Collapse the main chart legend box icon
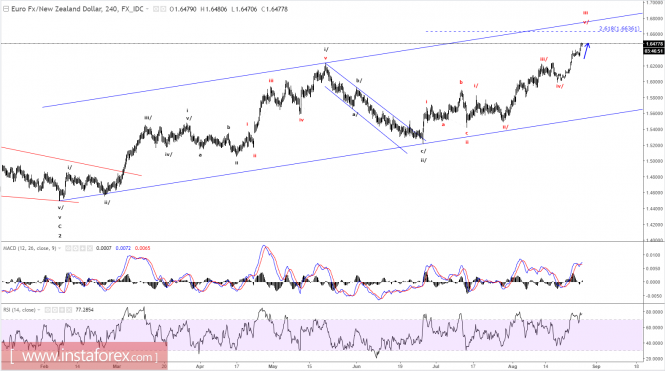 6,9
